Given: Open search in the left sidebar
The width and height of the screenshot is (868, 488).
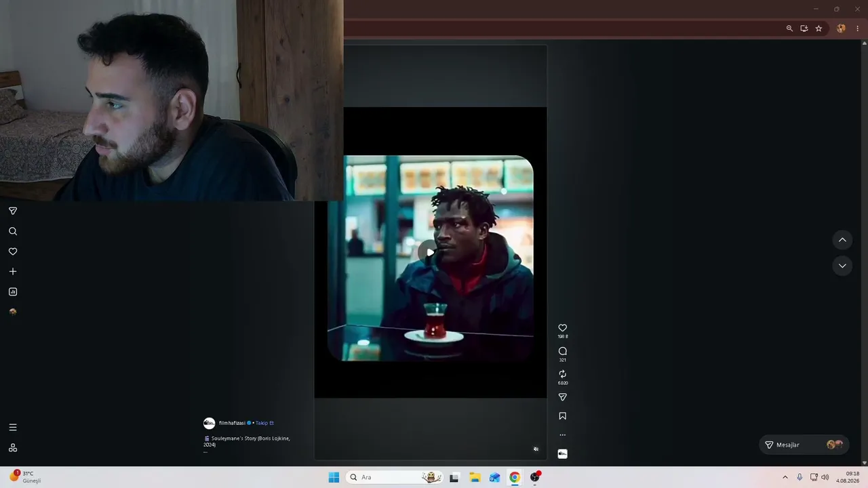Looking at the screenshot, I should point(13,231).
